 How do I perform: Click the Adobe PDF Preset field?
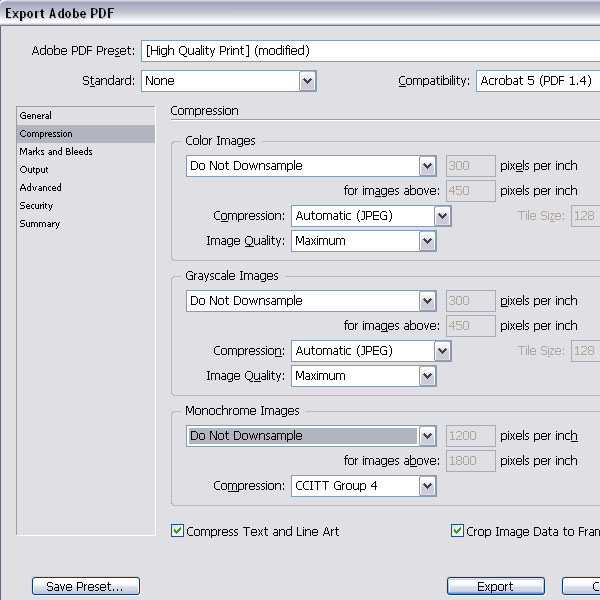point(370,51)
